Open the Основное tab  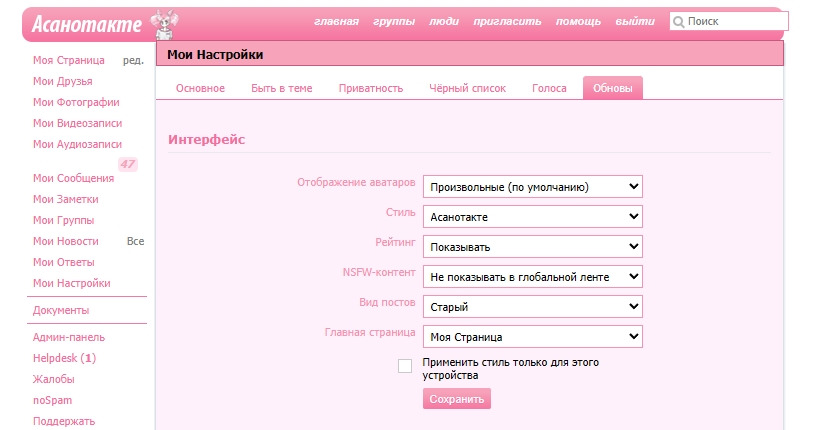coord(200,88)
